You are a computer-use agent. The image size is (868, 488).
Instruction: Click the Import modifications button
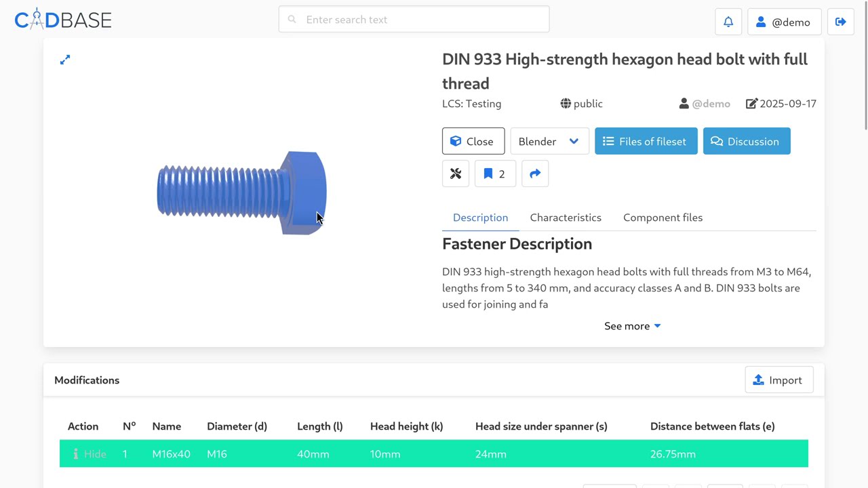tap(778, 380)
